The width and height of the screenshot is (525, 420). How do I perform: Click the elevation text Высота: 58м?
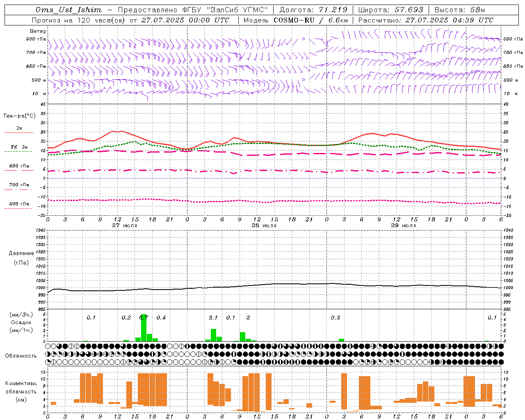click(x=460, y=10)
